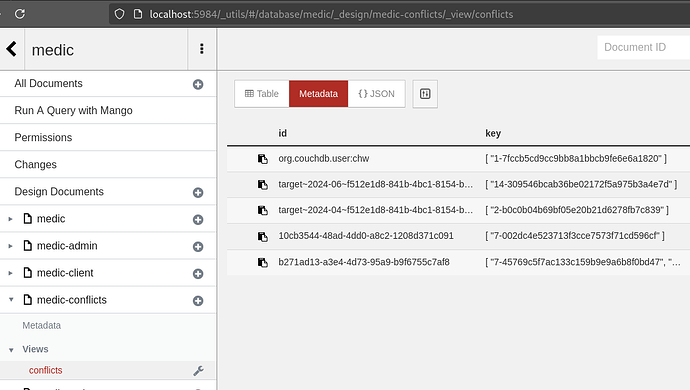
Task: Edit the conflicts view with wrench icon
Action: click(198, 371)
